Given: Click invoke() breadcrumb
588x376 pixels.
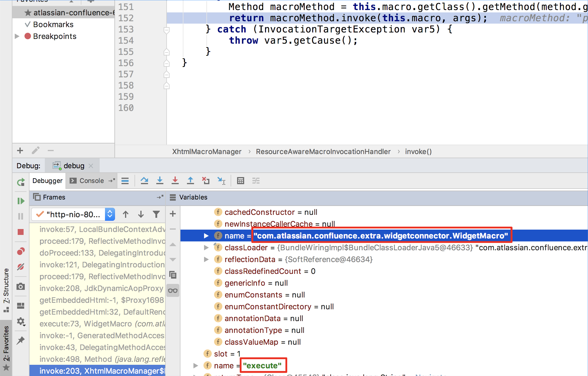Looking at the screenshot, I should point(418,151).
